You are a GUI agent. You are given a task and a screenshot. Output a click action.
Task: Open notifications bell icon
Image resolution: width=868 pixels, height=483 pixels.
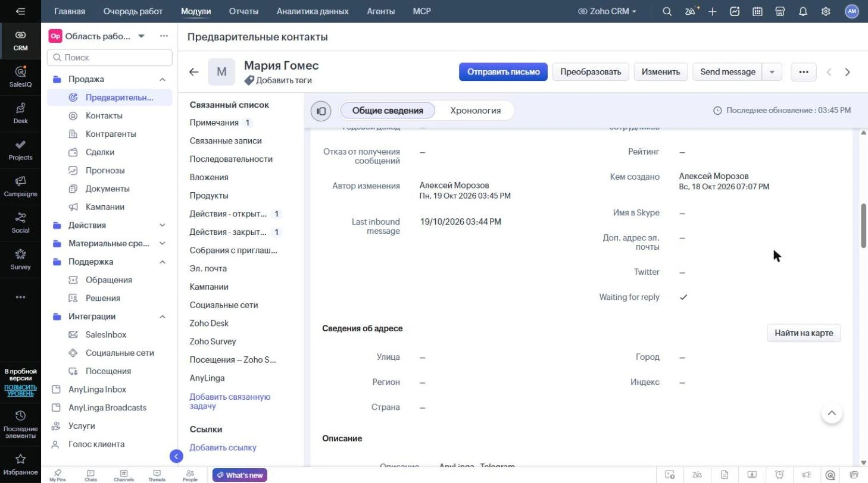click(803, 11)
